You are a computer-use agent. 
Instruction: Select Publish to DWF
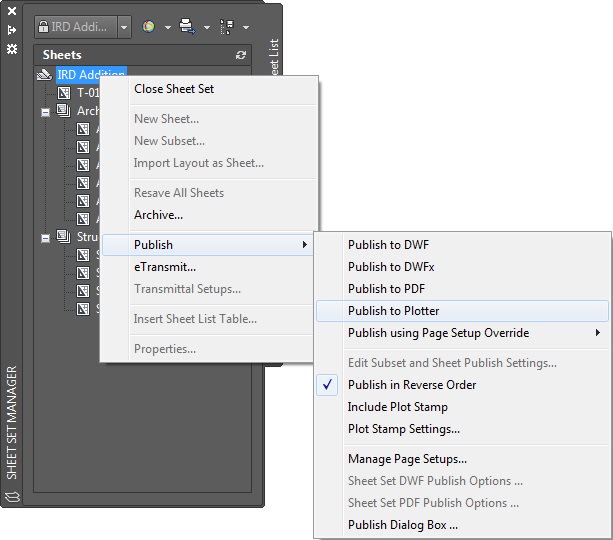tap(462, 245)
